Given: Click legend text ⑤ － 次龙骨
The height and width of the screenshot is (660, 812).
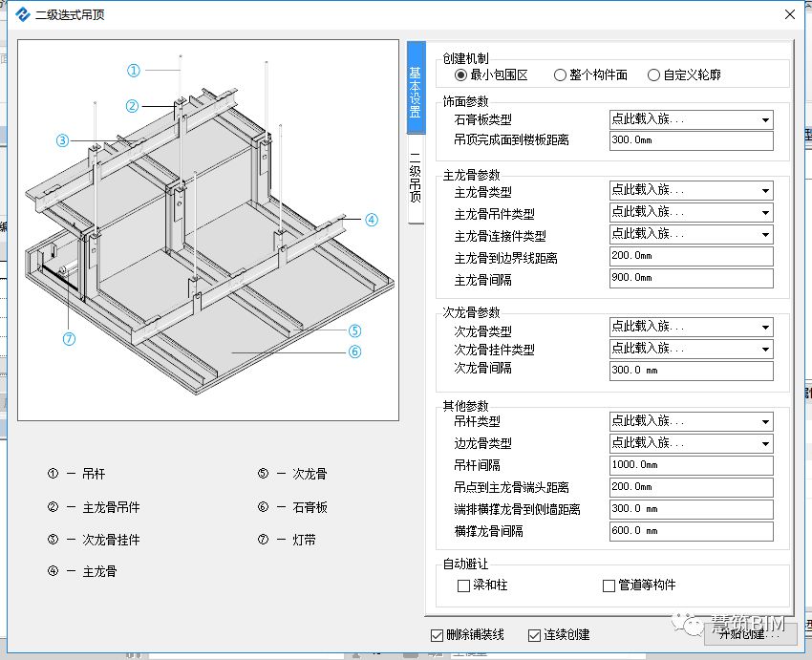Looking at the screenshot, I should pyautogui.click(x=292, y=474).
